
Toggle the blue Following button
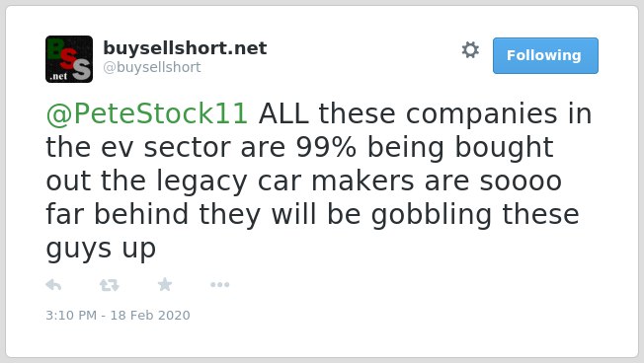pyautogui.click(x=545, y=56)
